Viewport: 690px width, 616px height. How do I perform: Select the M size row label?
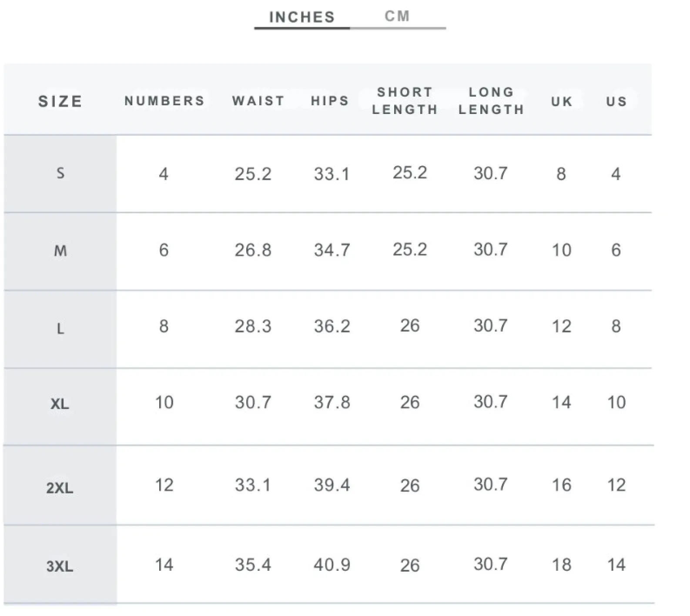(60, 251)
